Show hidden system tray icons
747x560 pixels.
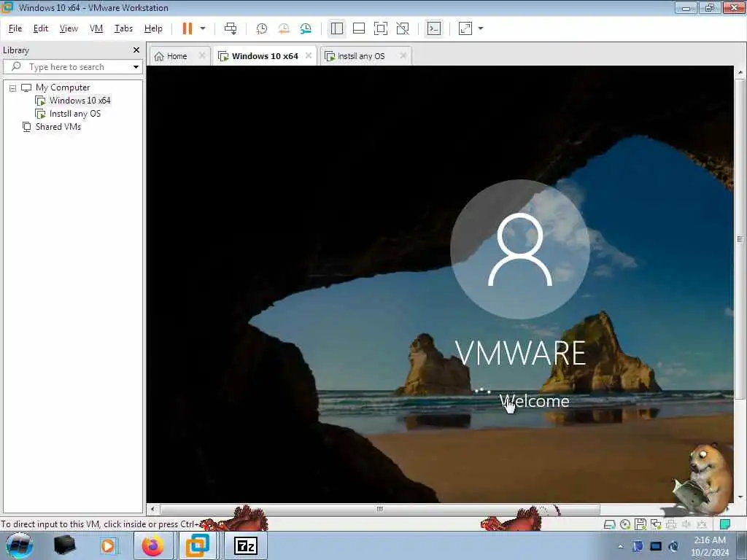click(x=620, y=546)
